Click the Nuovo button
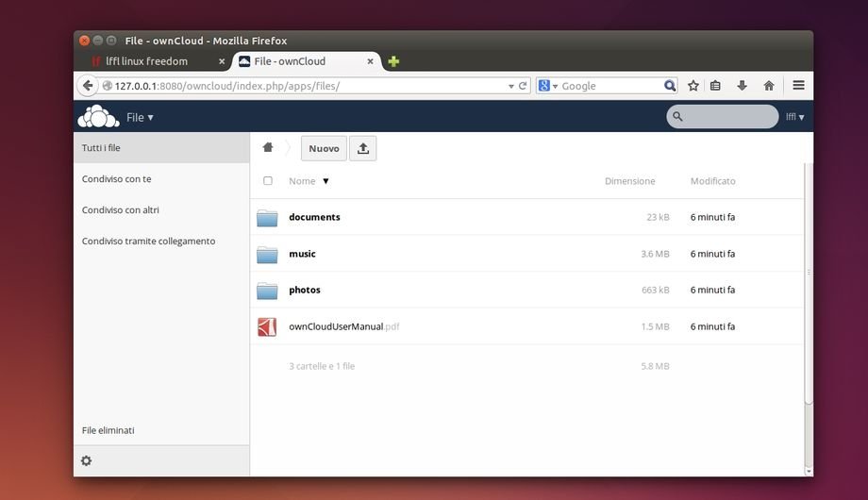This screenshot has height=500, width=868. pos(324,148)
